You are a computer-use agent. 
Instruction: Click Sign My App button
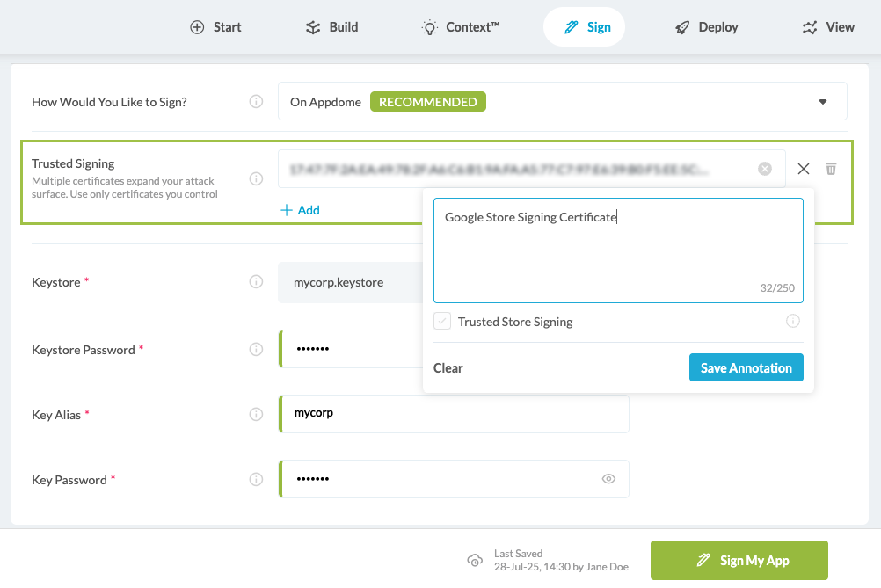coord(739,561)
